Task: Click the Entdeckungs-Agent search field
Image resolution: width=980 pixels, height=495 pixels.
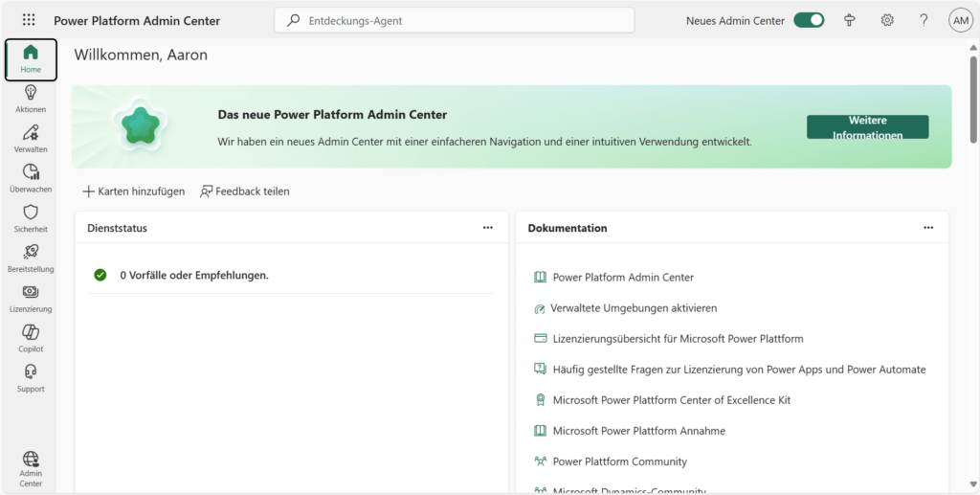Action: 455,20
